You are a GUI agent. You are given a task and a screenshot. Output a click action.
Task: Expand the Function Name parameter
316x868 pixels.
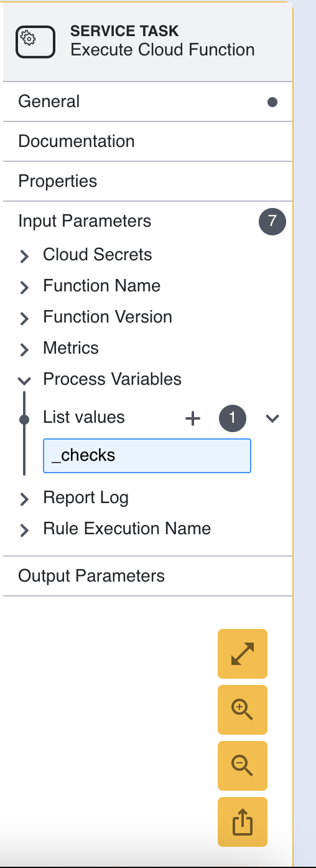click(x=24, y=287)
